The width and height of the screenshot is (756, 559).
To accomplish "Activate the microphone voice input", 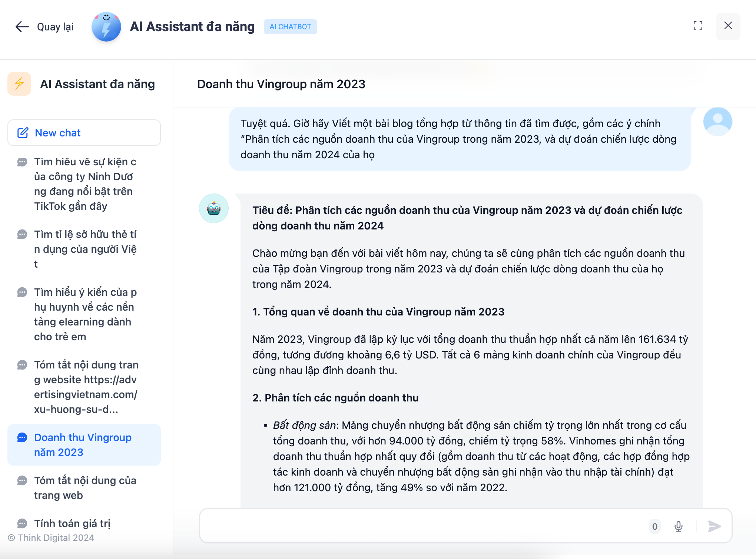I will tap(679, 526).
